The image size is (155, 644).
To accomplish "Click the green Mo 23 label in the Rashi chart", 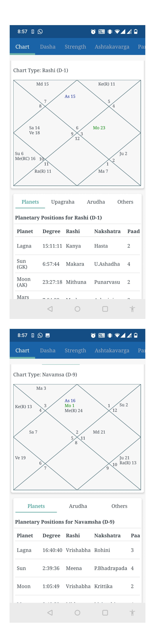I will tap(99, 128).
